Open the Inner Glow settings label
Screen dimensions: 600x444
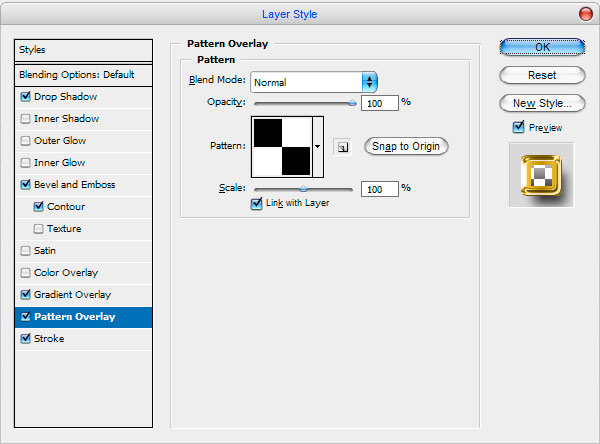[x=59, y=163]
